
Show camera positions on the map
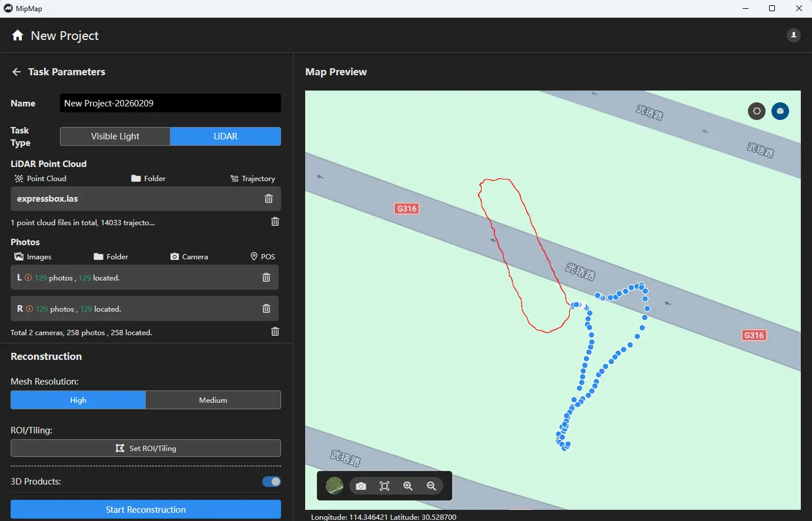click(x=361, y=486)
